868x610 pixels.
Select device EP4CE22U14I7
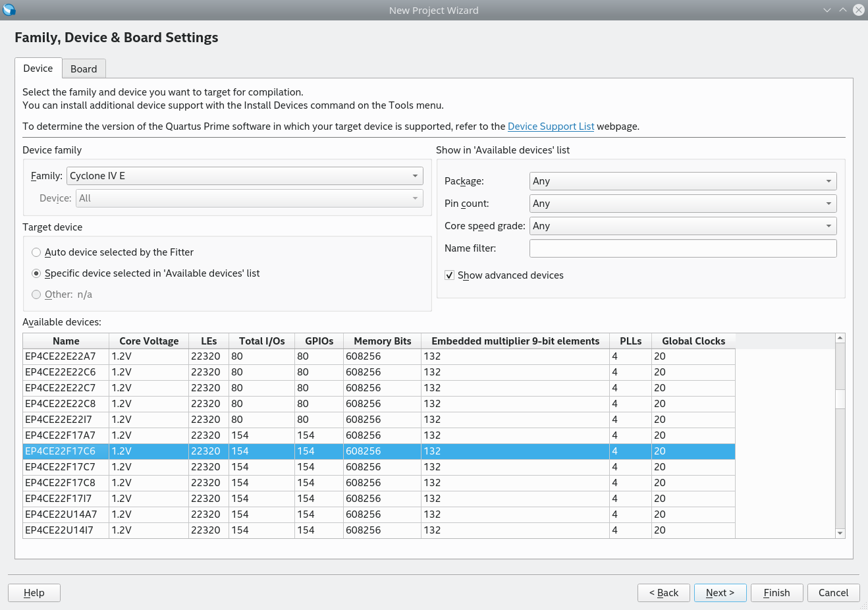click(379, 530)
